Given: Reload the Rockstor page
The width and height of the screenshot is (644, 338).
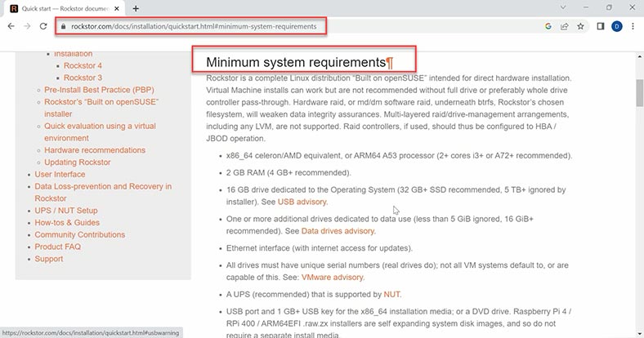Looking at the screenshot, I should (43, 26).
